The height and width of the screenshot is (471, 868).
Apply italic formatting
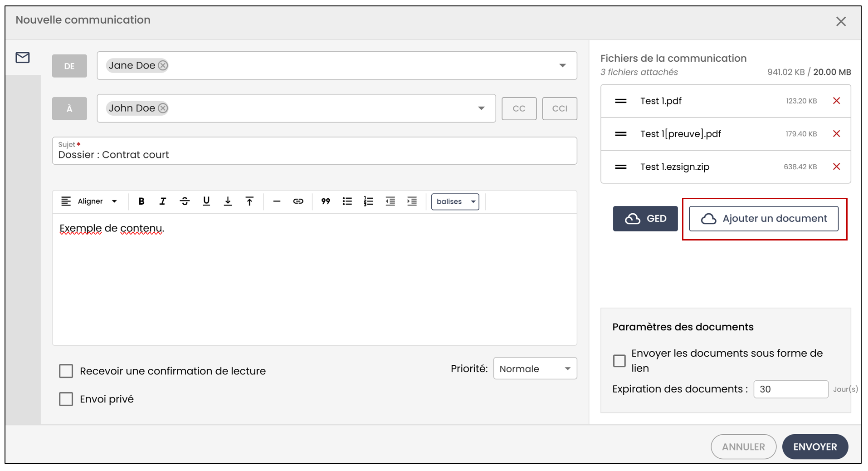[163, 201]
